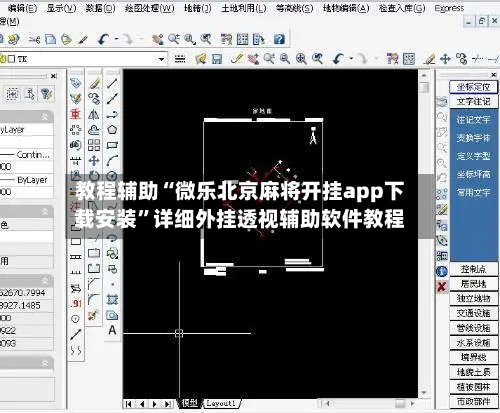Click the Zoom Realtime magnifier icon in top toolbar
The image size is (500, 413).
tap(174, 39)
